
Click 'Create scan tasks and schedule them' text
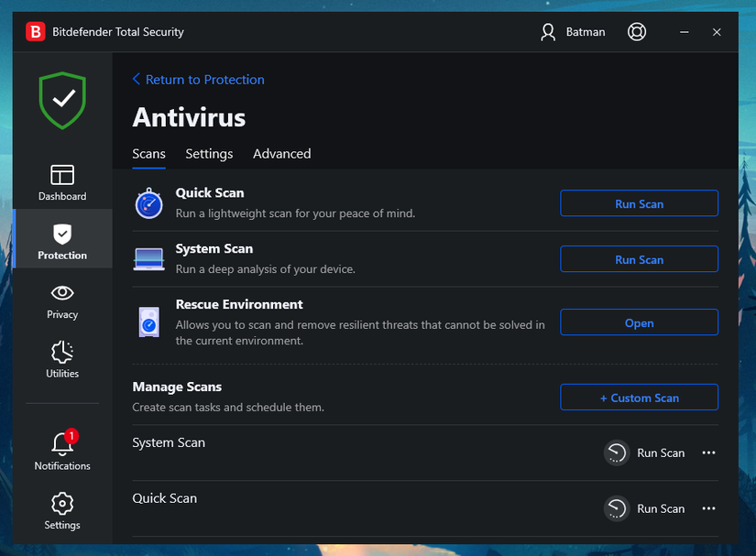click(x=228, y=407)
